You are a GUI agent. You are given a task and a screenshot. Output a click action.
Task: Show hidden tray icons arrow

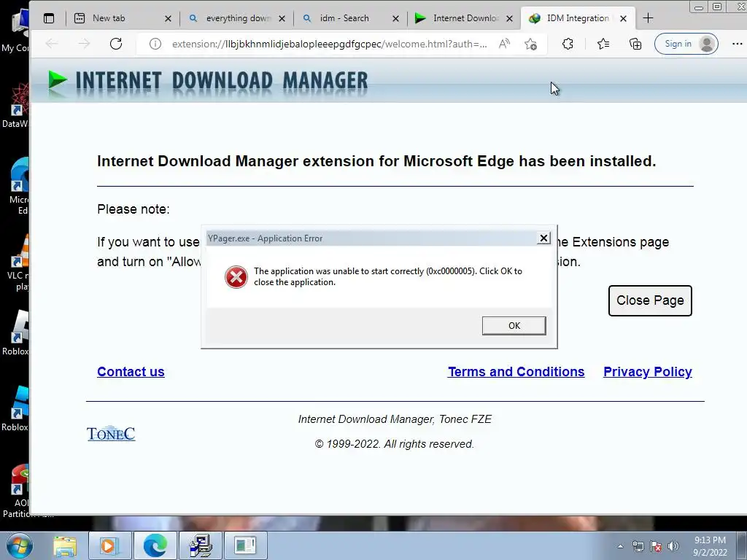coord(620,546)
